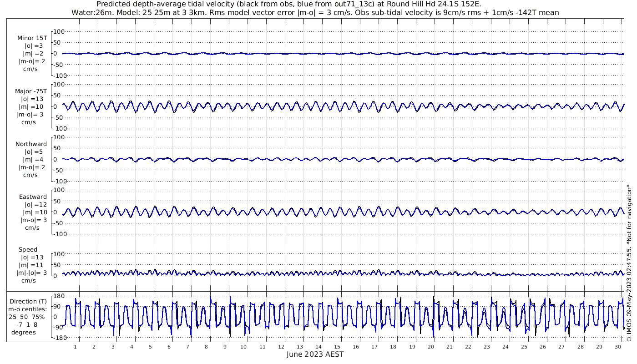Click the 'degrees' unit label
This screenshot has height=364, width=637.
point(24,332)
